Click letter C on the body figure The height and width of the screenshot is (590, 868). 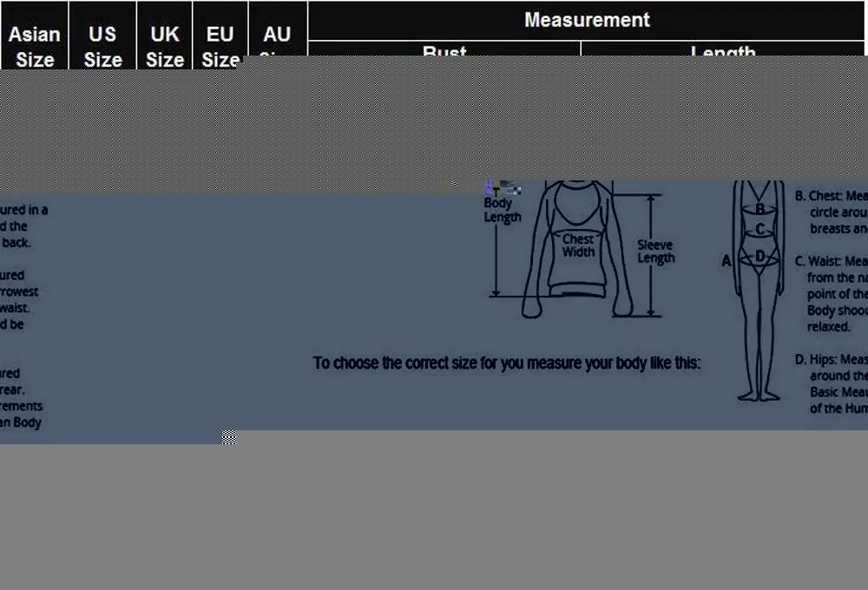click(760, 229)
